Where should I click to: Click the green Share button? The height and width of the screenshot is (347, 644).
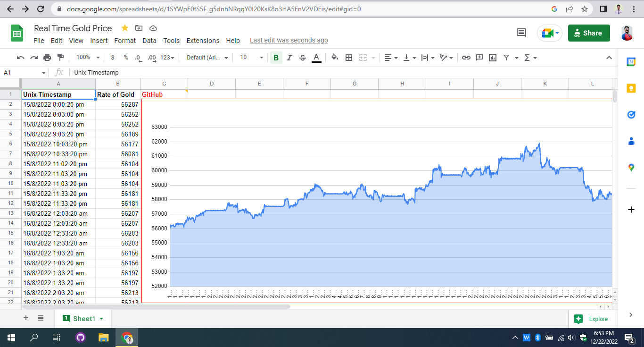[x=589, y=33]
